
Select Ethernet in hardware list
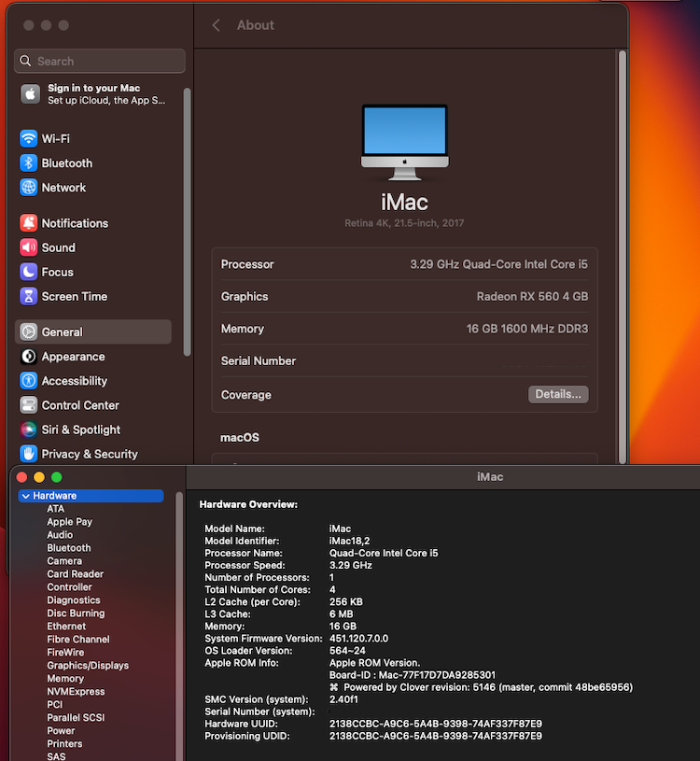[66, 627]
